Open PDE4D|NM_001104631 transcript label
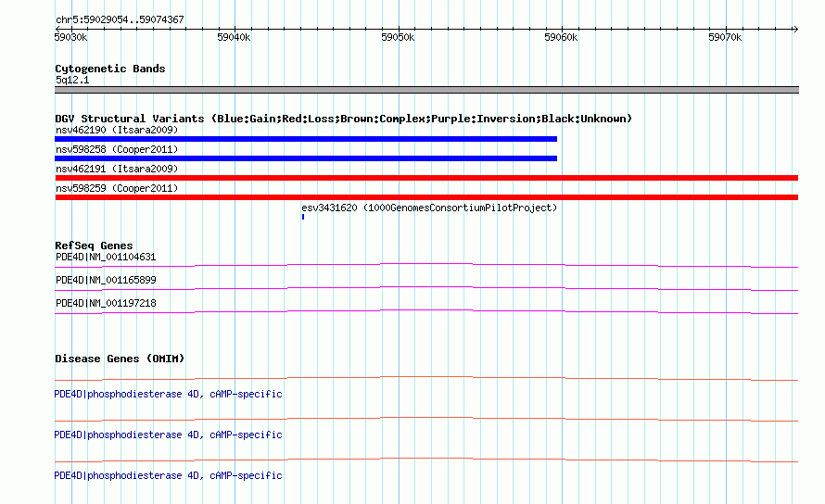The image size is (825, 504). pyautogui.click(x=106, y=258)
